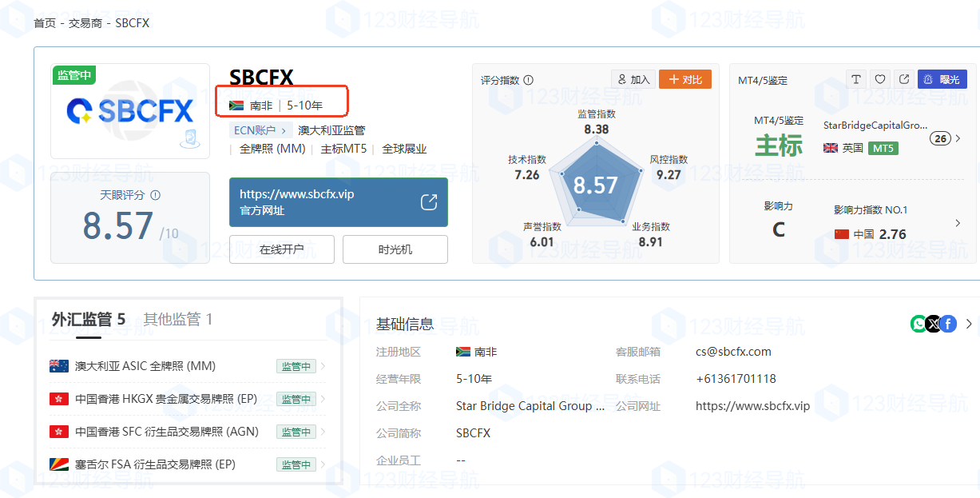The width and height of the screenshot is (980, 498).
Task: Click the shield badge on SBCFX logo
Action: coord(188,137)
